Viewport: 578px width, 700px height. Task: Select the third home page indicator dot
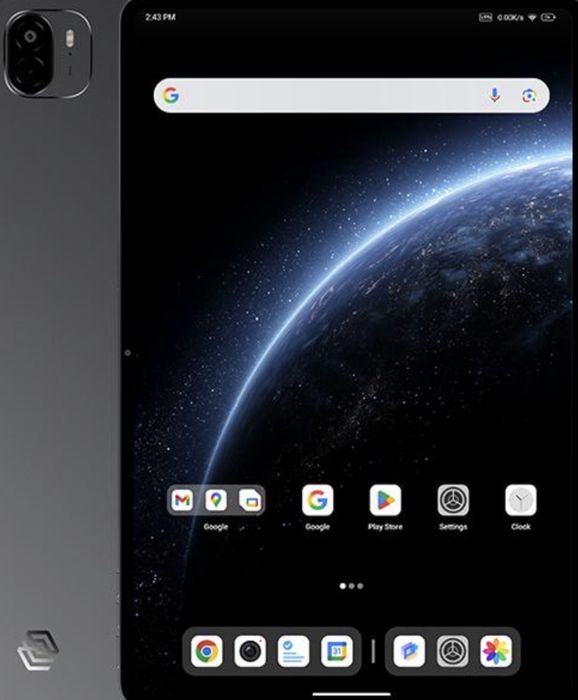point(360,586)
